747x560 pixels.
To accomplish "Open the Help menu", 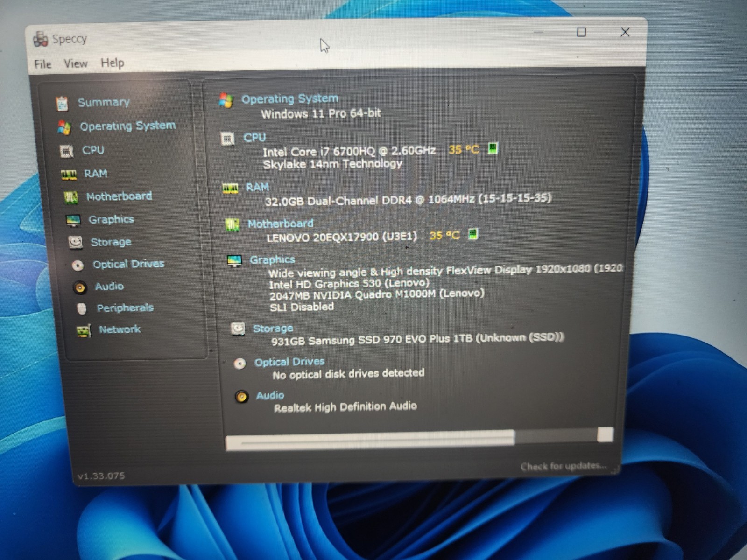I will (113, 63).
